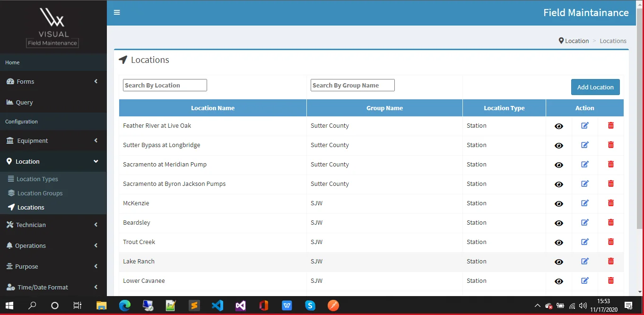Open Windows taskbar search

32,306
